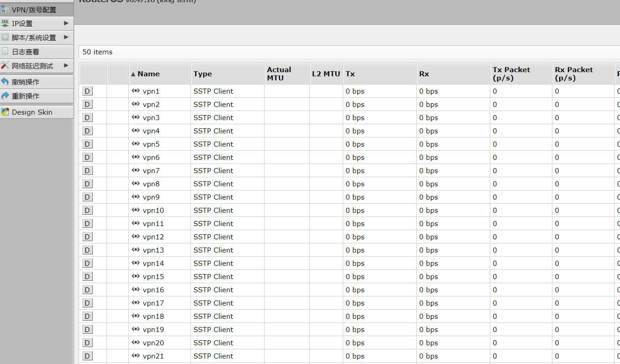Viewport: 620px width, 364px height.
Task: Open the VPN/拨号配置 menu
Action: [37, 9]
